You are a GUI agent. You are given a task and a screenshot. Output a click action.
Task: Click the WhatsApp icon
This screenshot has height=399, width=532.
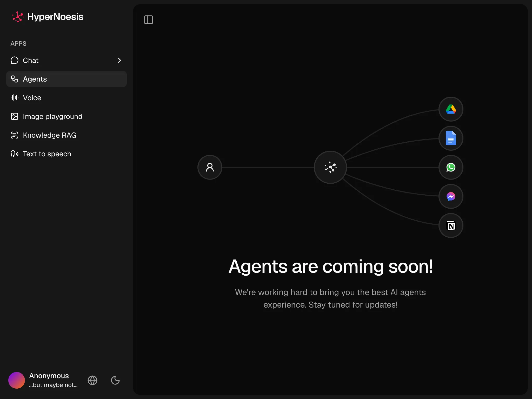point(451,167)
